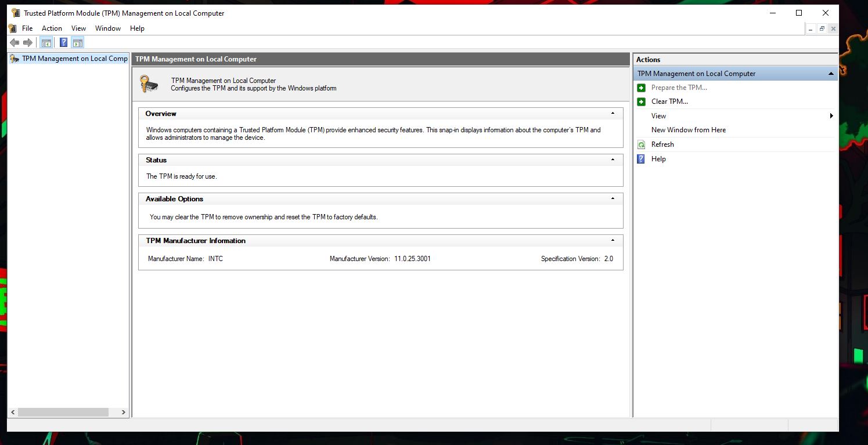This screenshot has height=445, width=868.
Task: Expand the View submenu arrow in Actions
Action: [x=831, y=116]
